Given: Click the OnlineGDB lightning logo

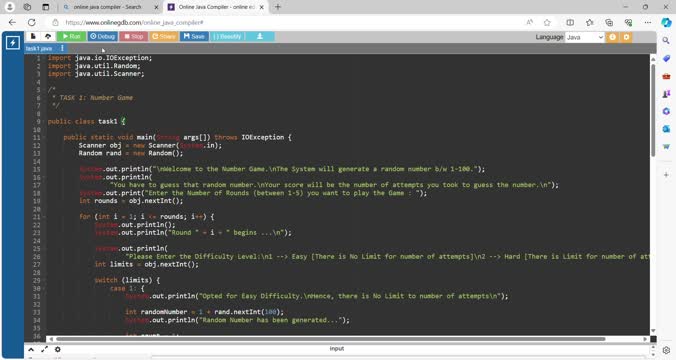Looking at the screenshot, I should click(x=13, y=43).
